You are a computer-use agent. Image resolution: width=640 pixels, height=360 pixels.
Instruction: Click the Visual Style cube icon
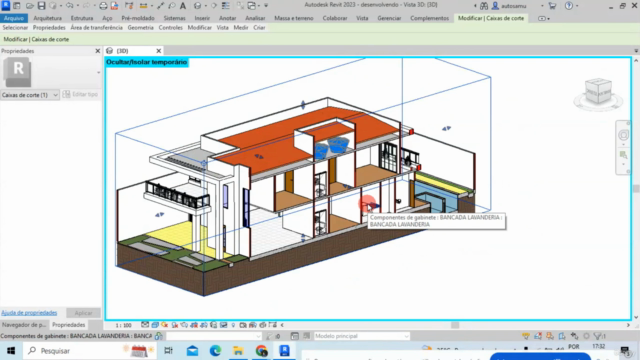(x=155, y=325)
